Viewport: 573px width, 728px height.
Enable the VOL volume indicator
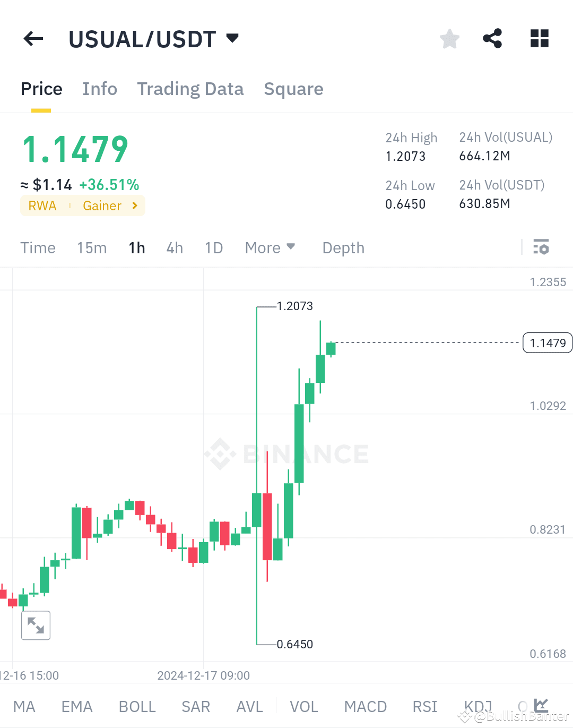pos(304,706)
